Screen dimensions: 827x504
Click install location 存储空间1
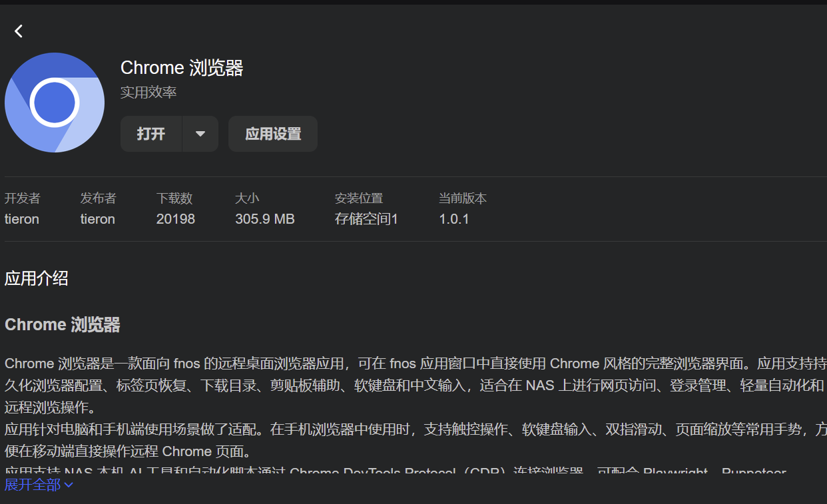point(366,219)
